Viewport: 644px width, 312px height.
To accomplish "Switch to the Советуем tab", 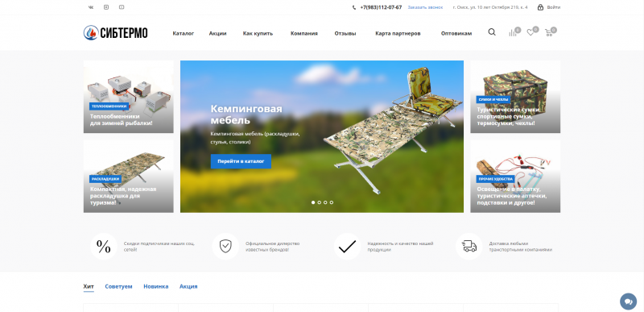I will click(x=118, y=286).
